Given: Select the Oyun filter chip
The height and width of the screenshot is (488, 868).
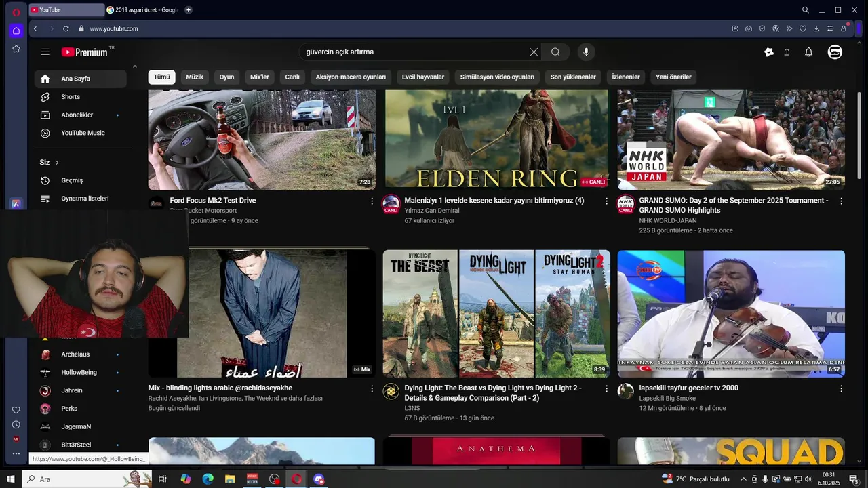Looking at the screenshot, I should (226, 77).
